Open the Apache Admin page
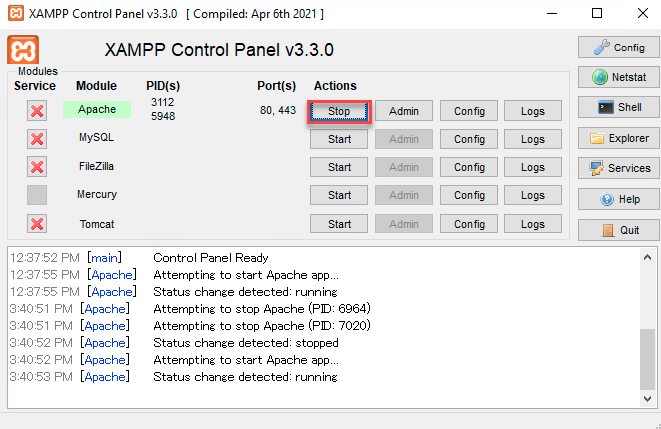This screenshot has height=429, width=661. (x=404, y=111)
